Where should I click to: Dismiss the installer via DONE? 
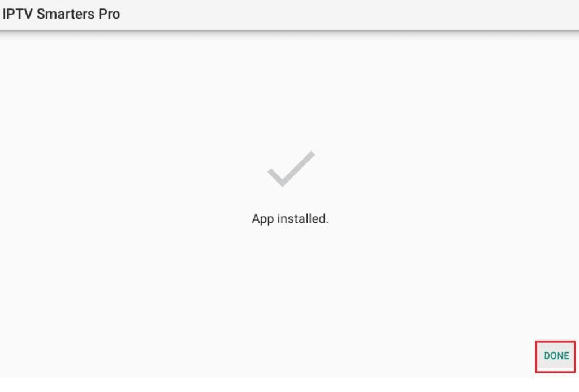(556, 356)
